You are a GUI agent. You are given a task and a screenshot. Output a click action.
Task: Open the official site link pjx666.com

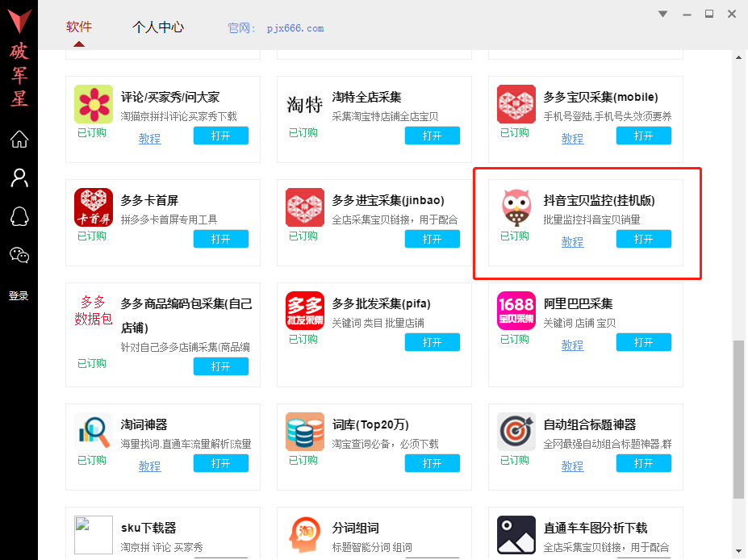tap(295, 28)
